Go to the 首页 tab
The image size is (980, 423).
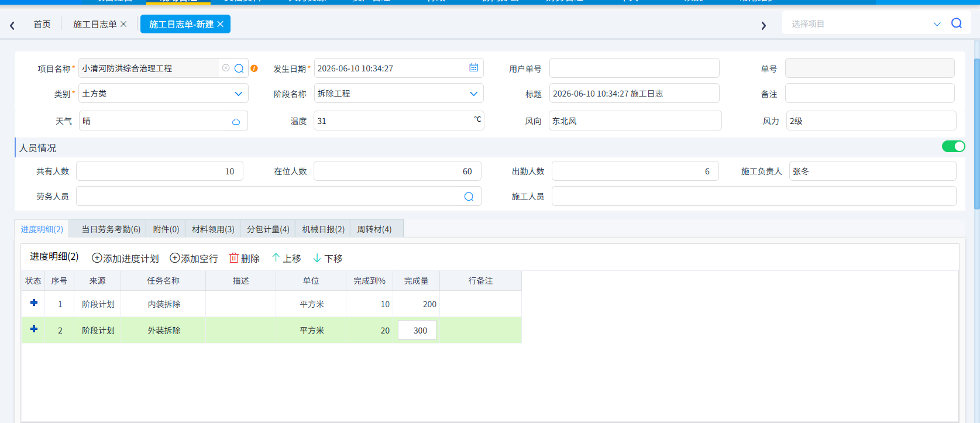(x=42, y=24)
